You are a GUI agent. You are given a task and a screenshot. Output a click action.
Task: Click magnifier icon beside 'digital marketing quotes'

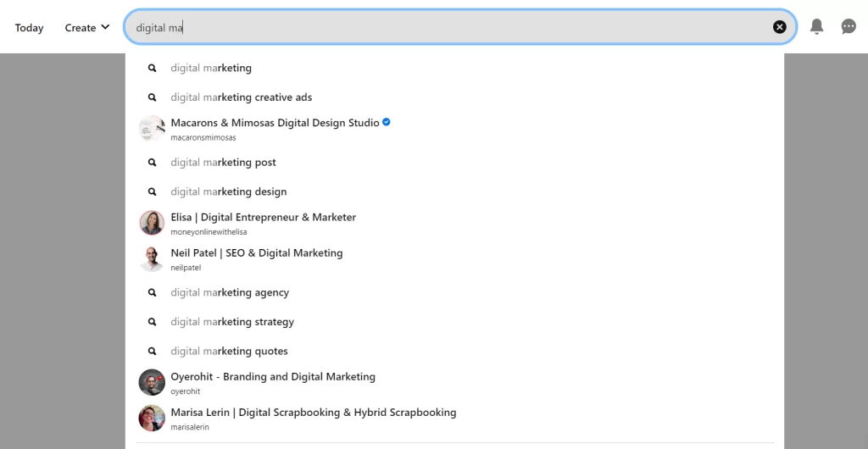(x=153, y=351)
